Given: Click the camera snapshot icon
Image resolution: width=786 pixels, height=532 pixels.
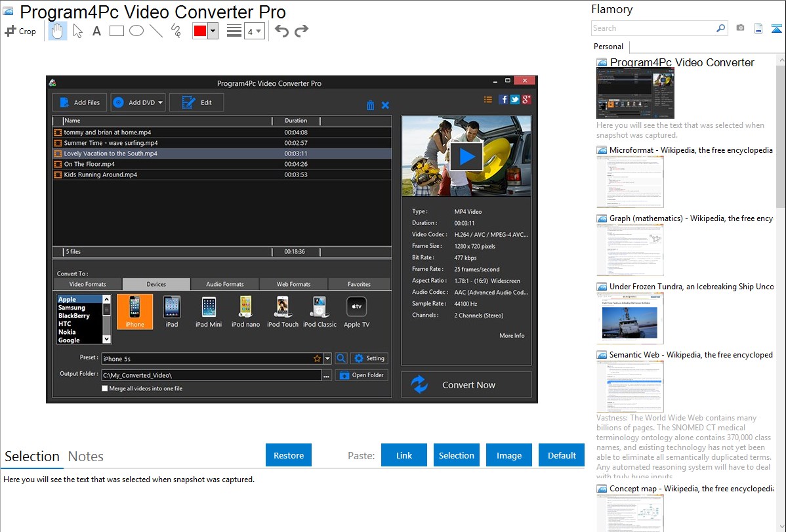Looking at the screenshot, I should 740,28.
